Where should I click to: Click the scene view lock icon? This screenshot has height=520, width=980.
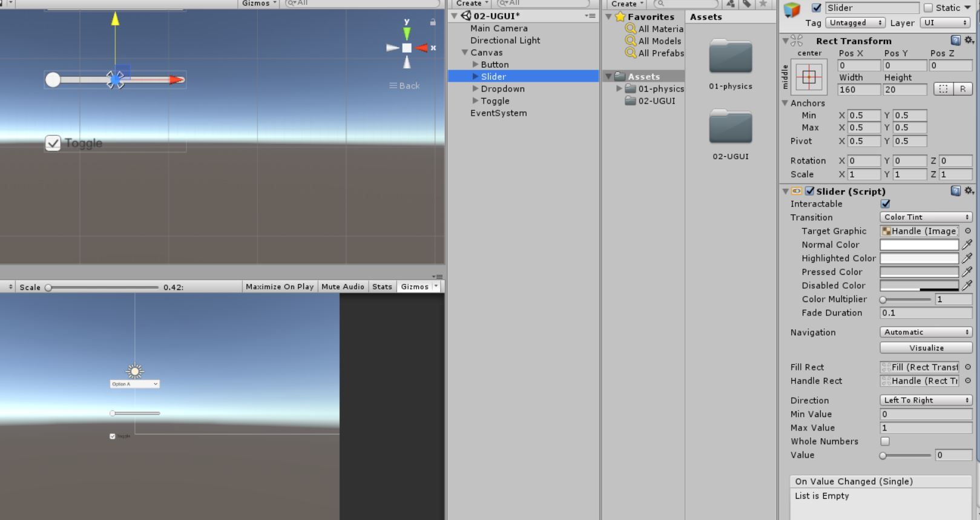coord(433,22)
